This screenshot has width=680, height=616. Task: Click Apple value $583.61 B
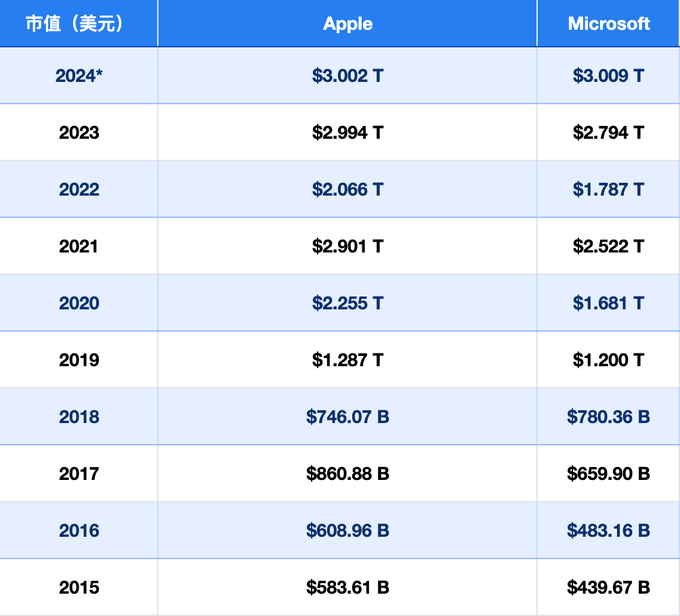point(347,588)
